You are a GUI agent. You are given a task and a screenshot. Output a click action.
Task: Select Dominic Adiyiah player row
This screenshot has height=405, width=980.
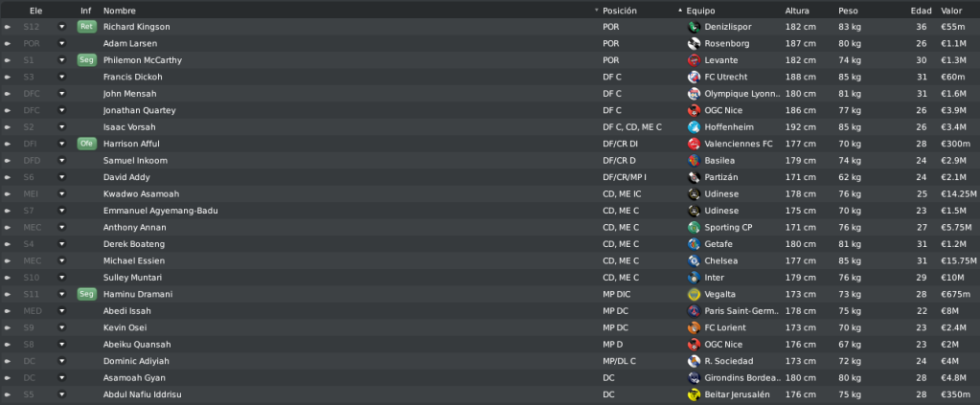coord(490,361)
